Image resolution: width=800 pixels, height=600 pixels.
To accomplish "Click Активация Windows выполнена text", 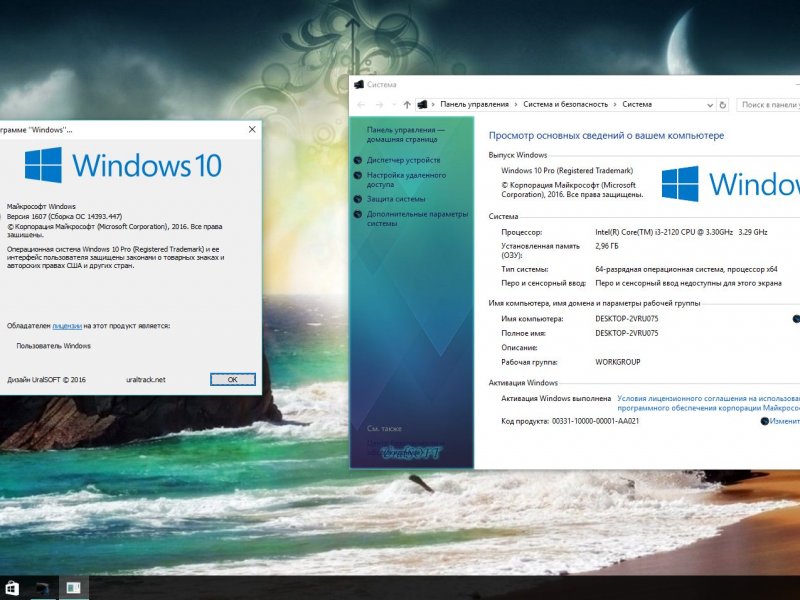I will point(556,398).
